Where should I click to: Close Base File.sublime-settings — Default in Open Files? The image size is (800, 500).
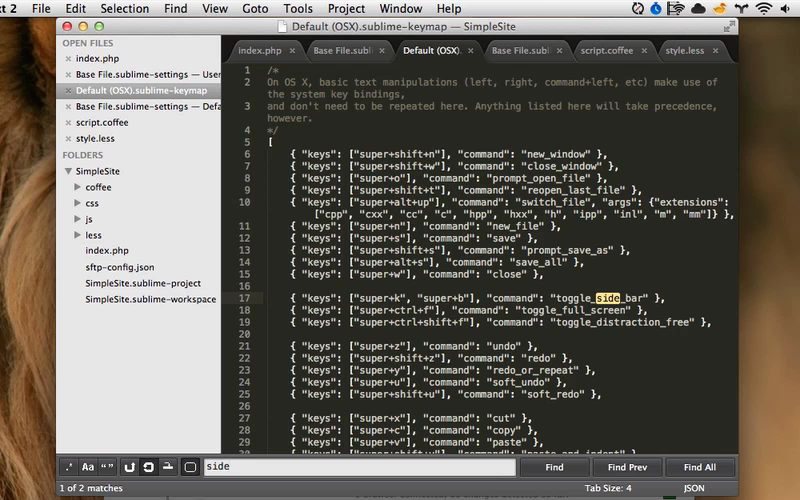pos(68,107)
